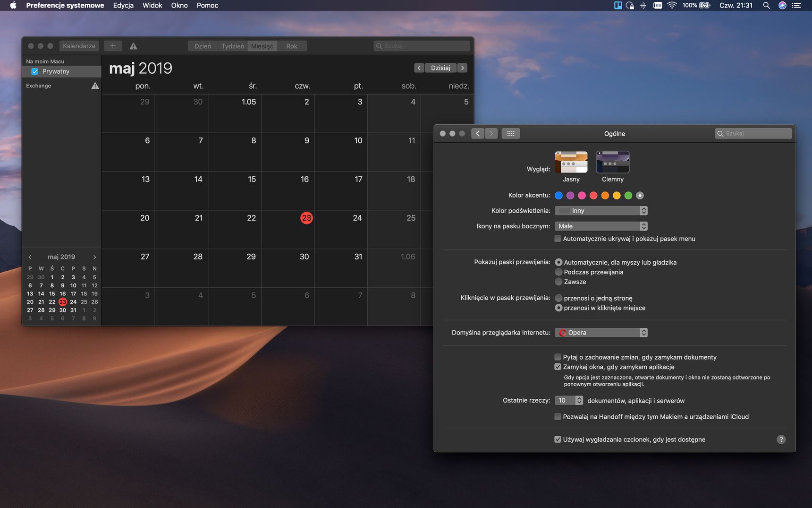Show previous month in mini calendar

(x=30, y=257)
